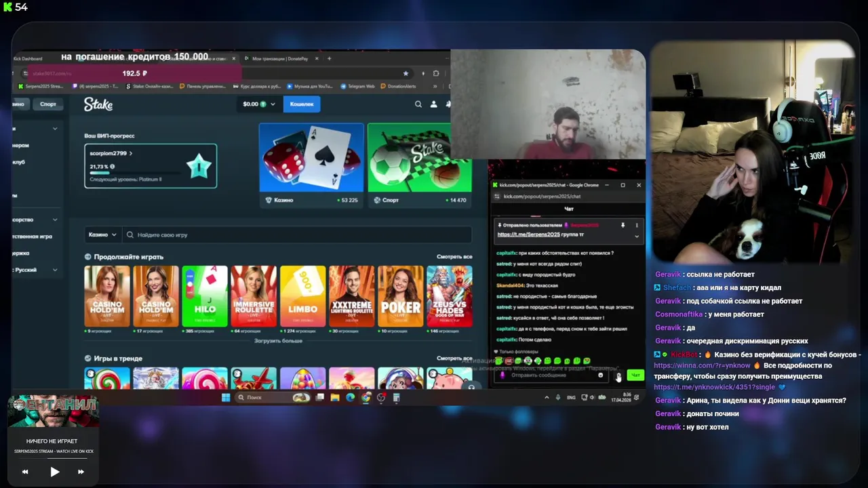Collapse the pinned message chevron in chat

(x=636, y=236)
